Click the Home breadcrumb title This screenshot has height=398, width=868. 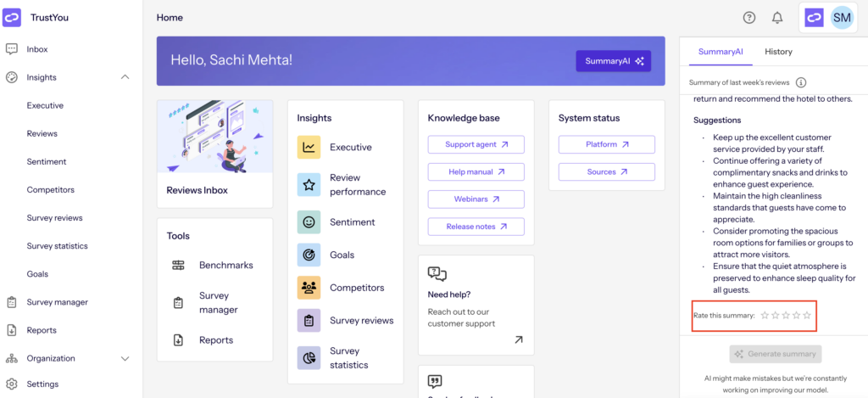170,18
